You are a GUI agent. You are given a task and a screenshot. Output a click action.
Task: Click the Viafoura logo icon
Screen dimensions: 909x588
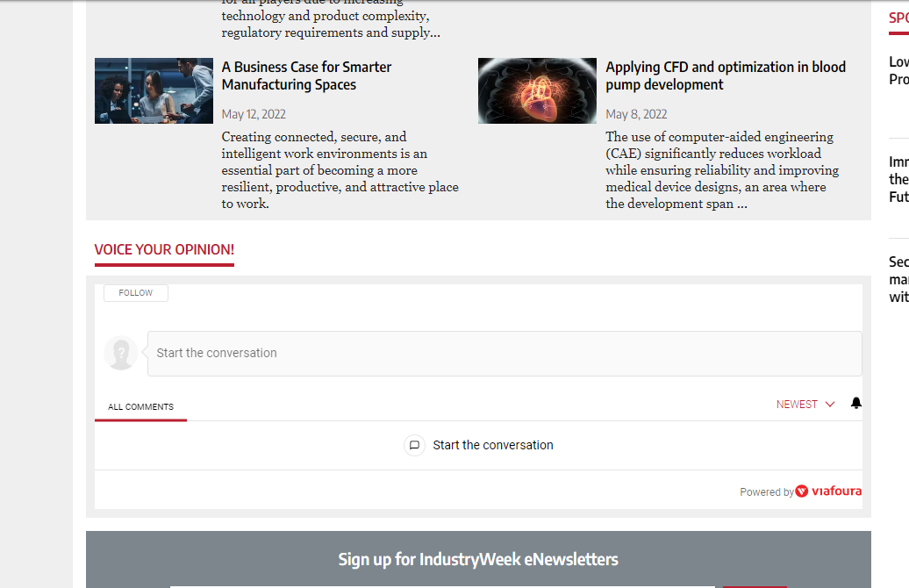(x=802, y=491)
